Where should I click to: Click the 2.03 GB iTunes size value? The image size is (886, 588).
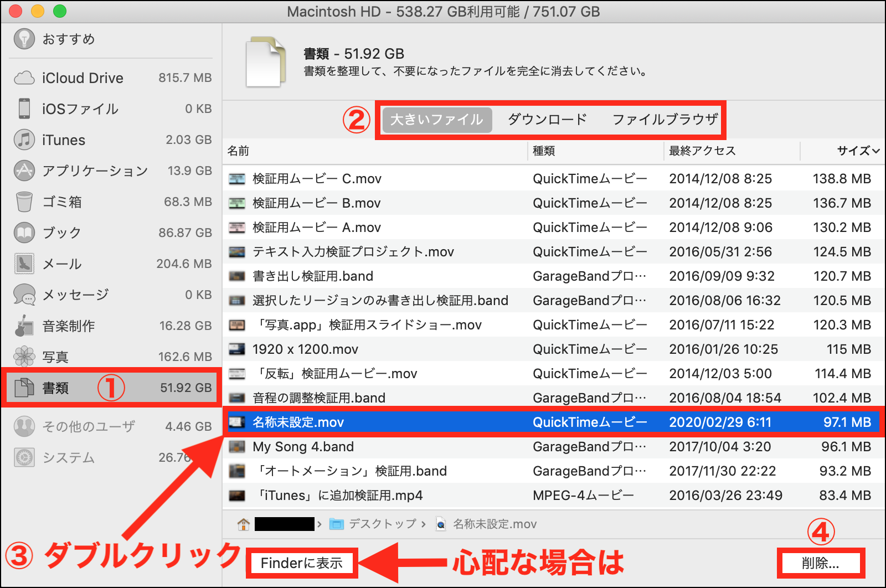coord(189,140)
